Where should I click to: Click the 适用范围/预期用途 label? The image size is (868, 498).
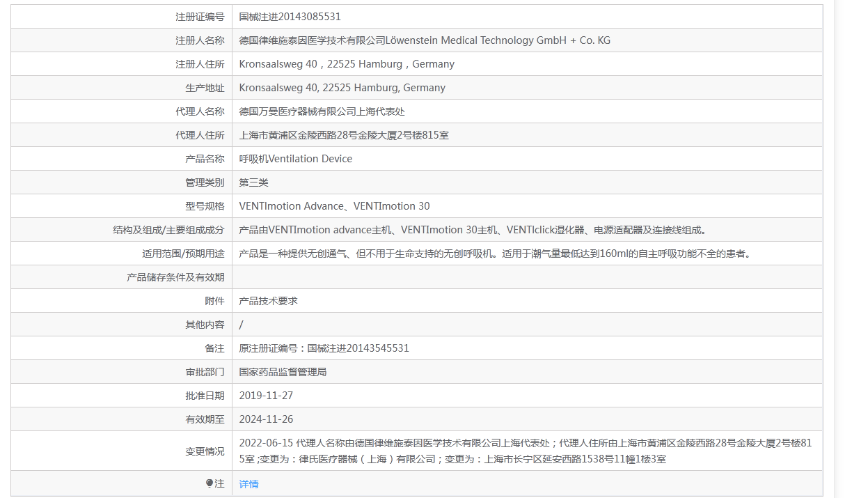183,254
